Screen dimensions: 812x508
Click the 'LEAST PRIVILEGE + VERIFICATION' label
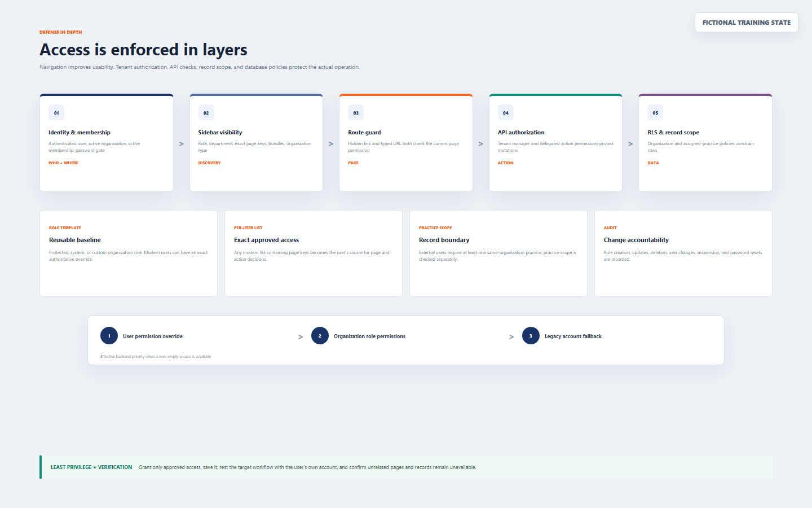point(91,467)
